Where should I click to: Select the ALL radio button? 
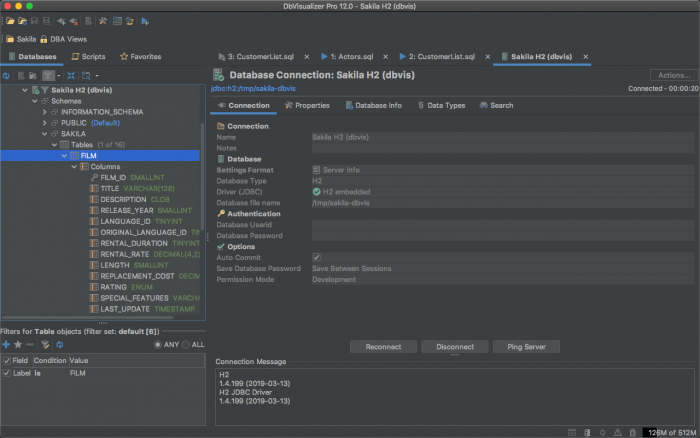[186, 345]
